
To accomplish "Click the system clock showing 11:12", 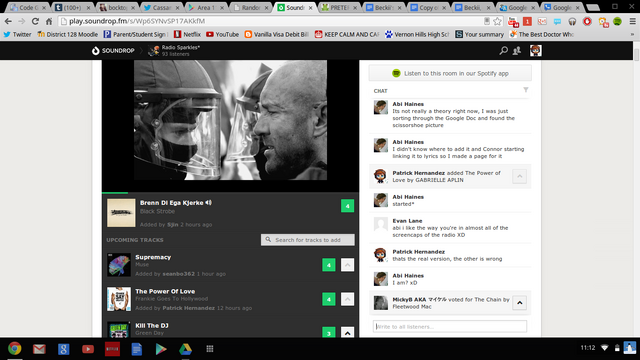I will tap(588, 348).
